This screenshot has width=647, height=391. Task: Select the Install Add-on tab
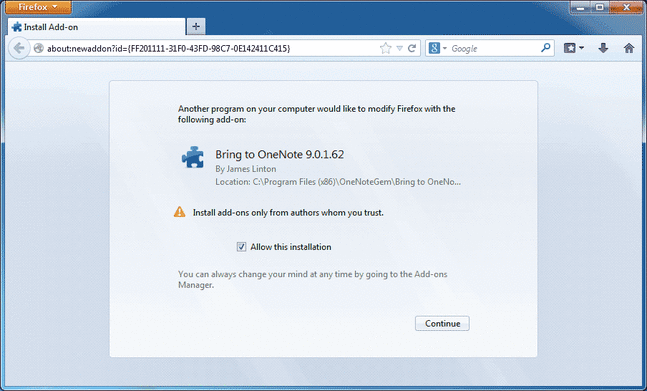click(96, 27)
